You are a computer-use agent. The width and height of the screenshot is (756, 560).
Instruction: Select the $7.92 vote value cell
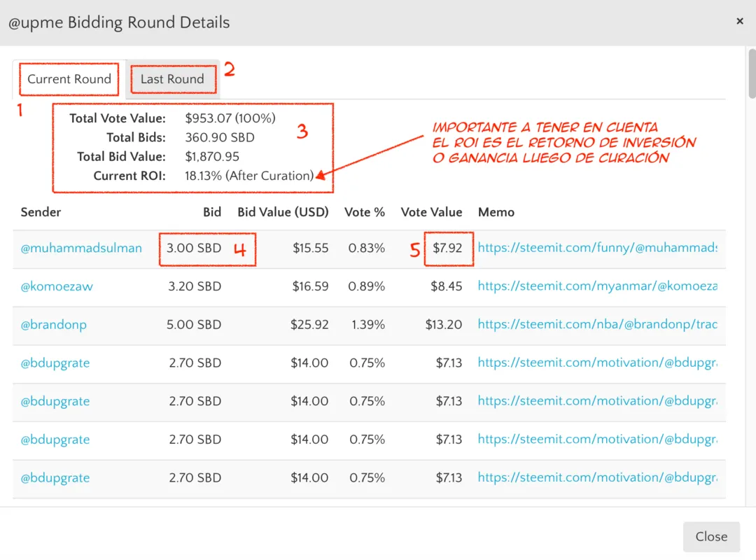[x=447, y=248]
